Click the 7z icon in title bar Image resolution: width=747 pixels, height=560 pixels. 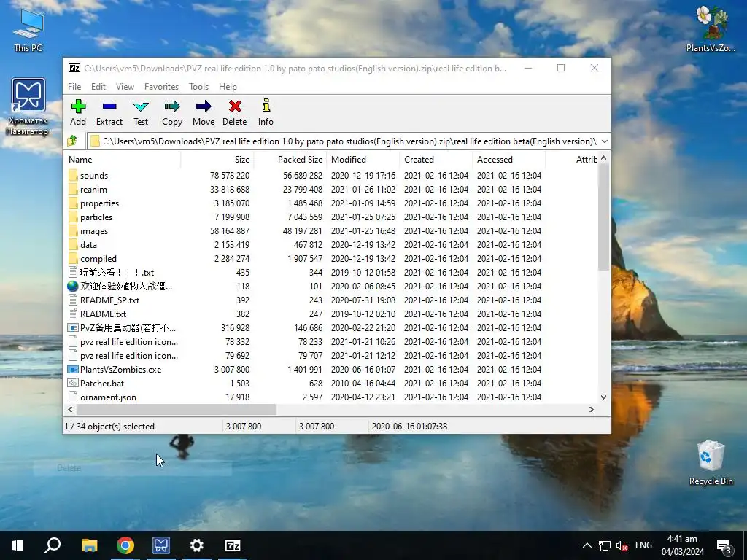pos(74,68)
